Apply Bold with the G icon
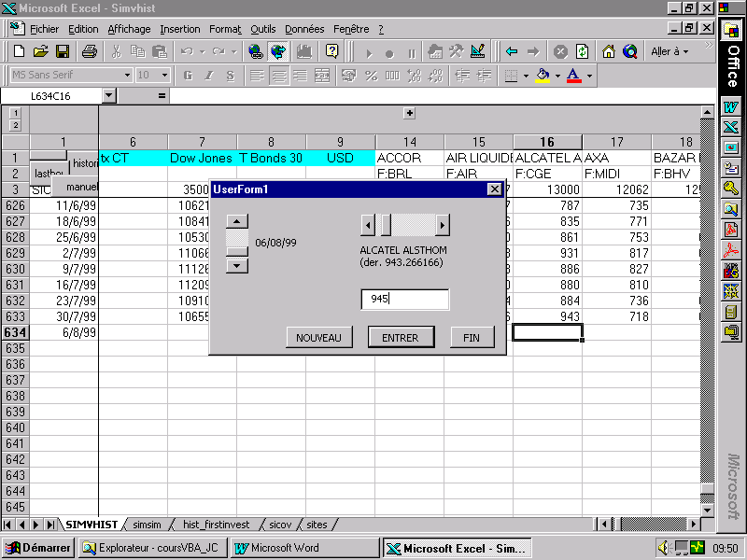Viewport: 747px width, 560px height. click(x=189, y=76)
